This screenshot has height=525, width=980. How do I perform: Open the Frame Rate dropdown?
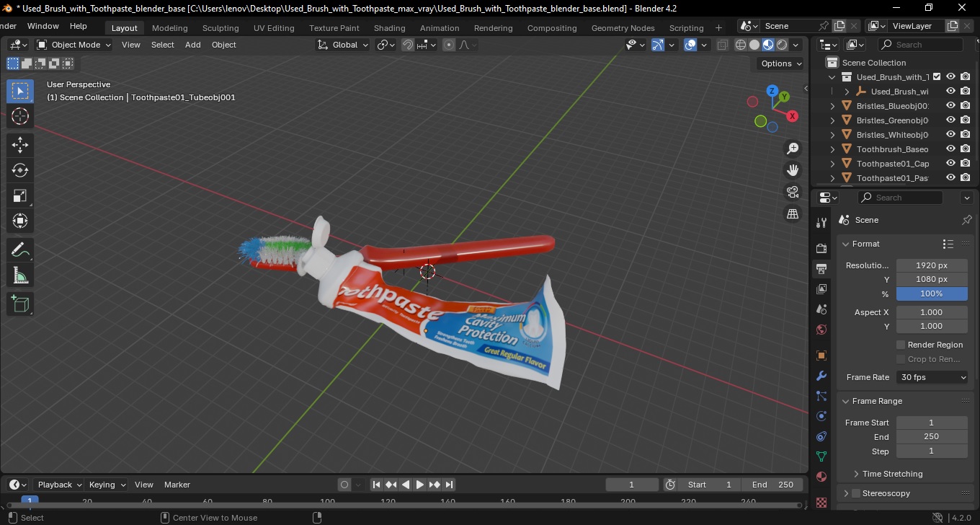[932, 377]
